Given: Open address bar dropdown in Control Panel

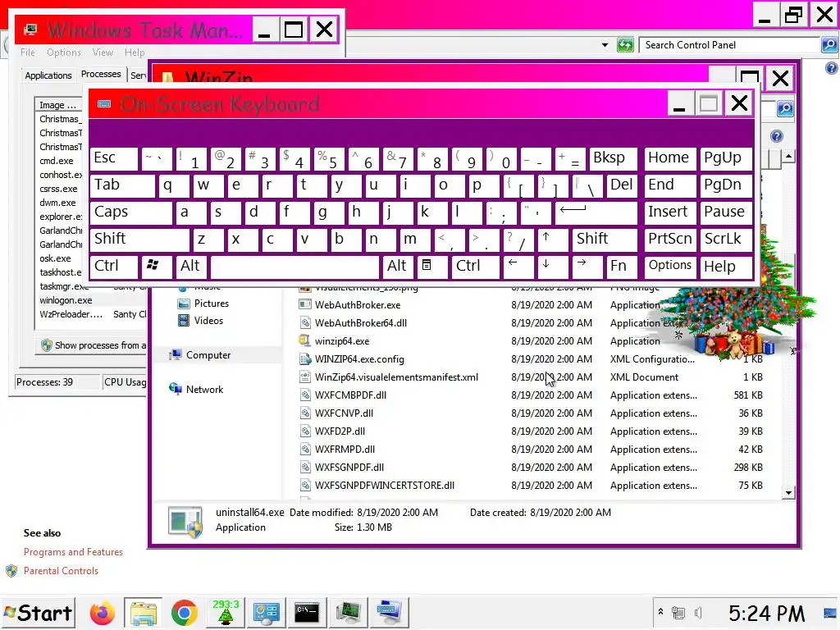Looking at the screenshot, I should [605, 45].
